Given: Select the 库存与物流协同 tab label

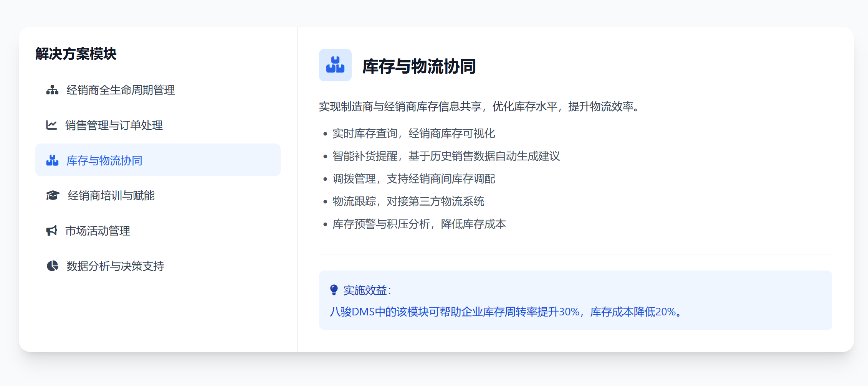Looking at the screenshot, I should [x=104, y=160].
